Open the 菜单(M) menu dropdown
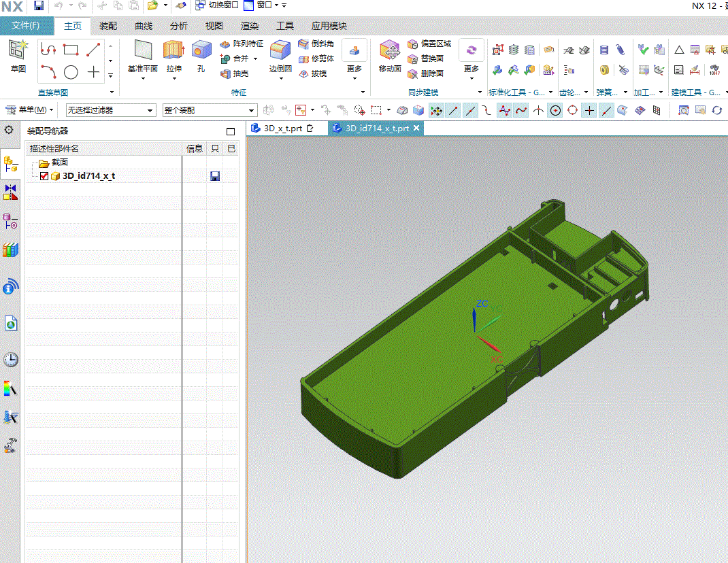Screen dimensions: 728x563 pos(29,110)
